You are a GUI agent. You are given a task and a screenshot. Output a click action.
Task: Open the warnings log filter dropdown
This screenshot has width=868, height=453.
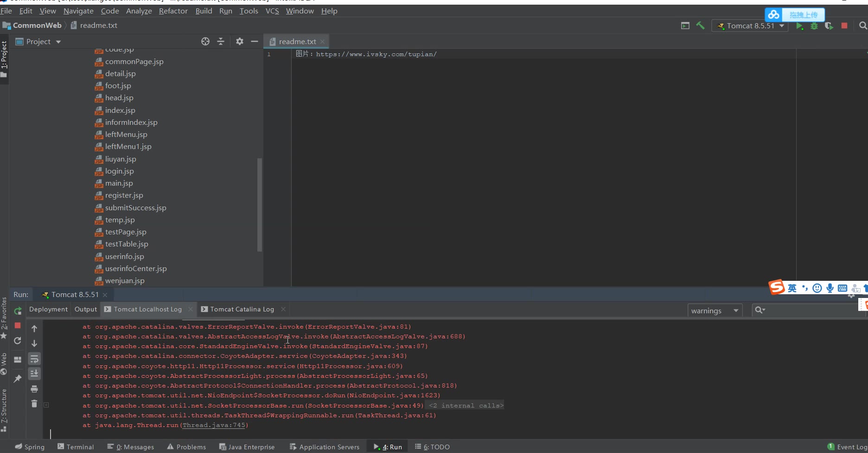[x=715, y=311]
